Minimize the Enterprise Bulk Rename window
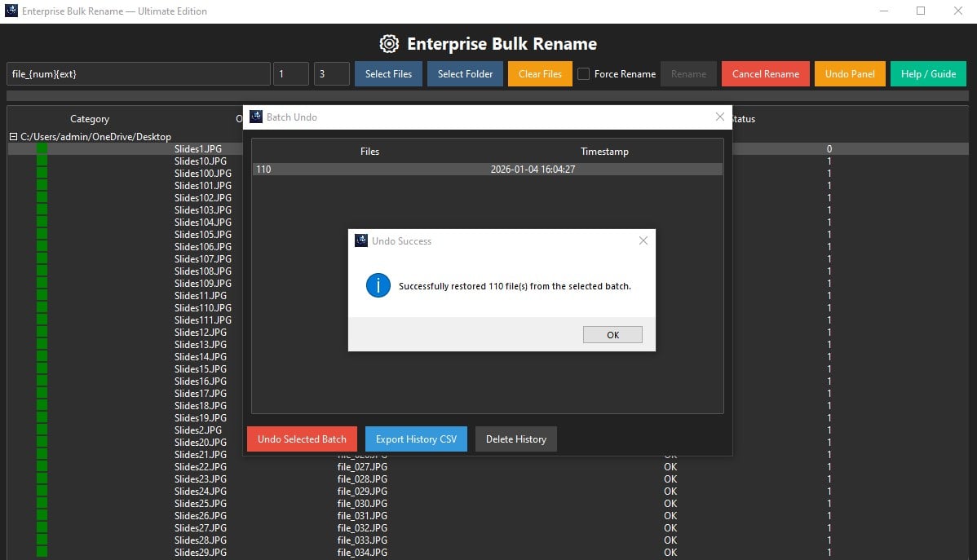Screen dimensions: 977x560 pyautogui.click(x=883, y=11)
